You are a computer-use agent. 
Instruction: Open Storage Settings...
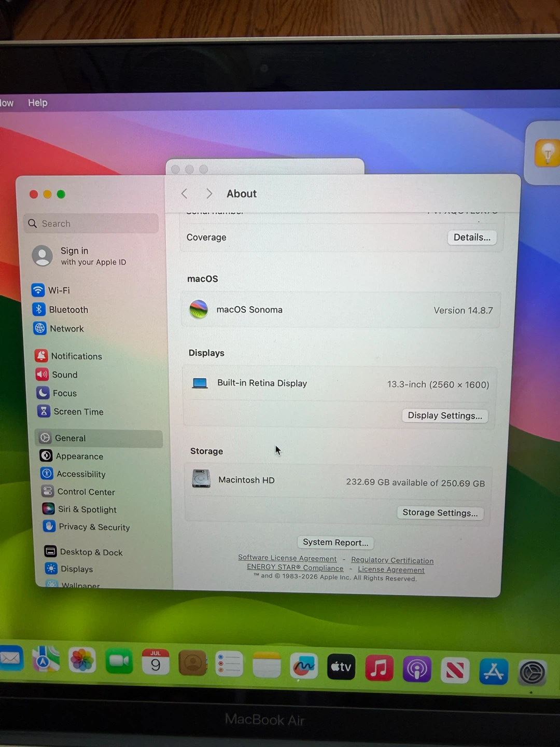point(440,513)
